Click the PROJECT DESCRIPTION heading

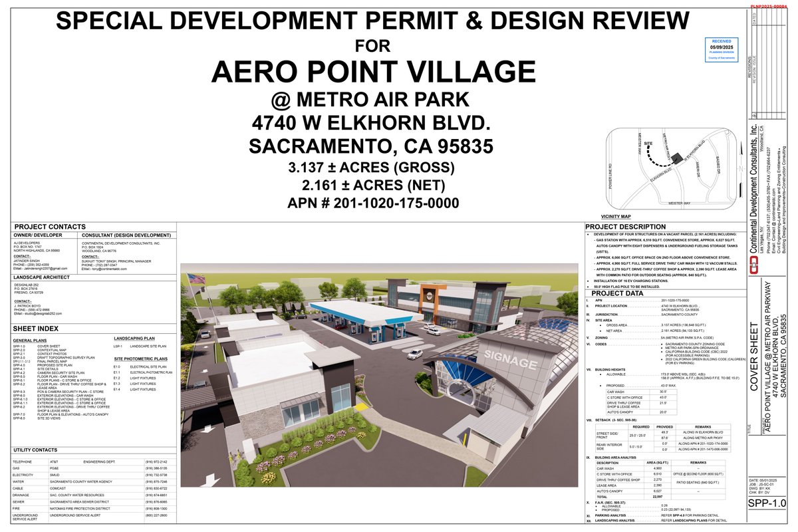pyautogui.click(x=626, y=226)
